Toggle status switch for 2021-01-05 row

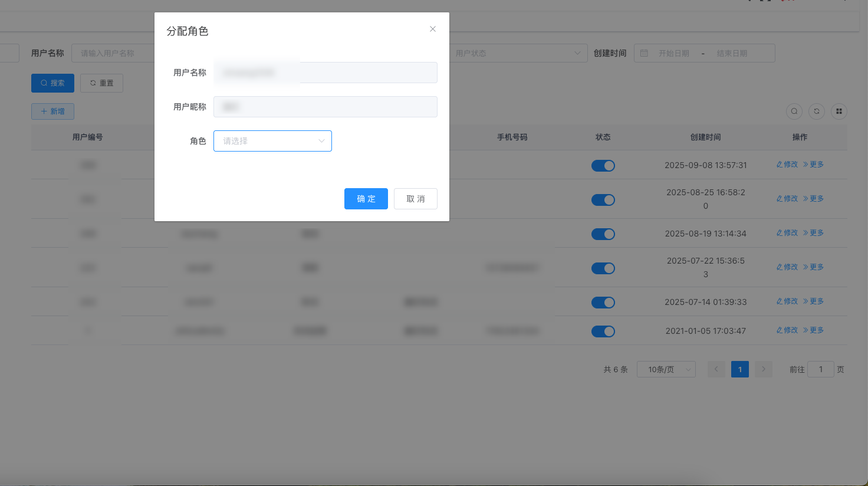[603, 331]
